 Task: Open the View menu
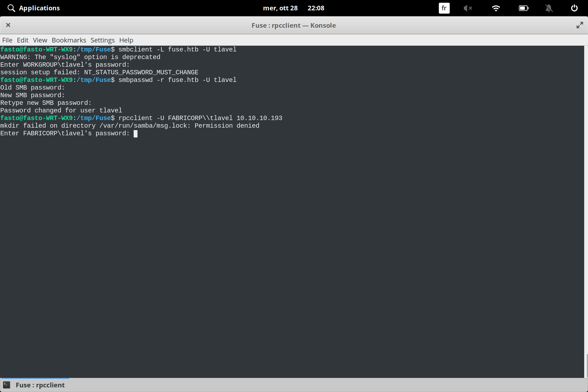point(40,40)
